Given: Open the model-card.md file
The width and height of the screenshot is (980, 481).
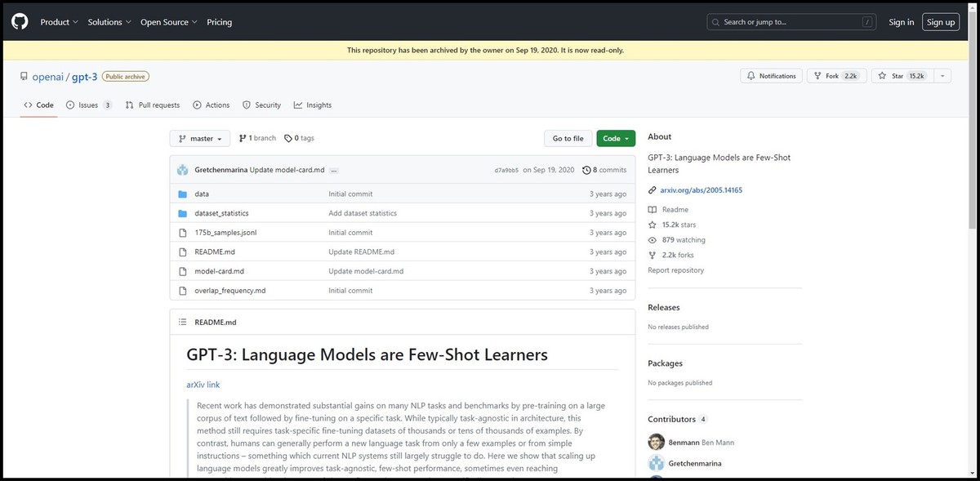Looking at the screenshot, I should pos(219,271).
